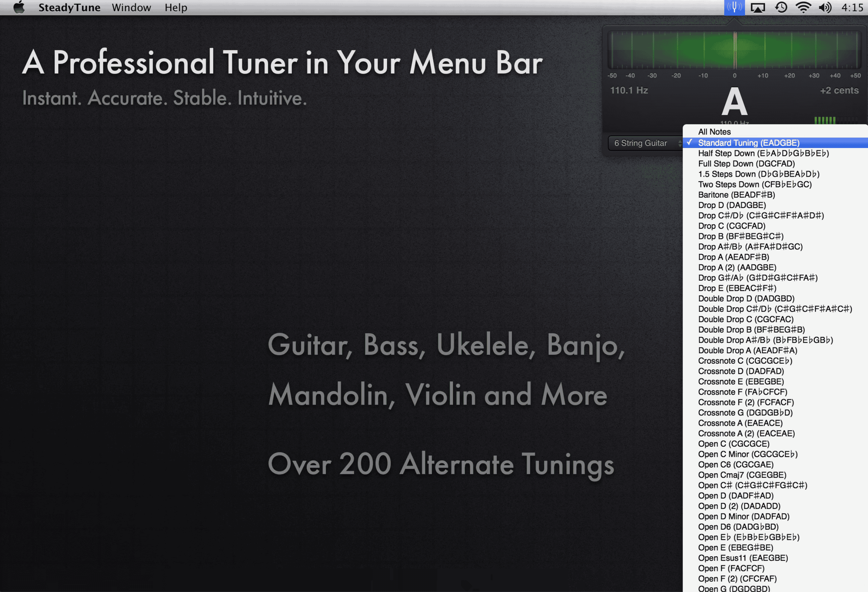
Task: Open the AirPlay display menu icon
Action: 757,7
